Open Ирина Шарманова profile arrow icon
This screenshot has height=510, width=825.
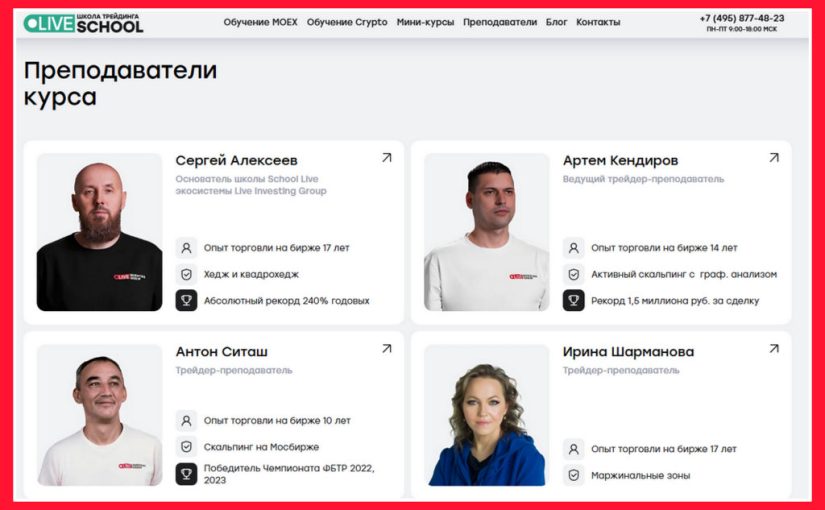(774, 348)
